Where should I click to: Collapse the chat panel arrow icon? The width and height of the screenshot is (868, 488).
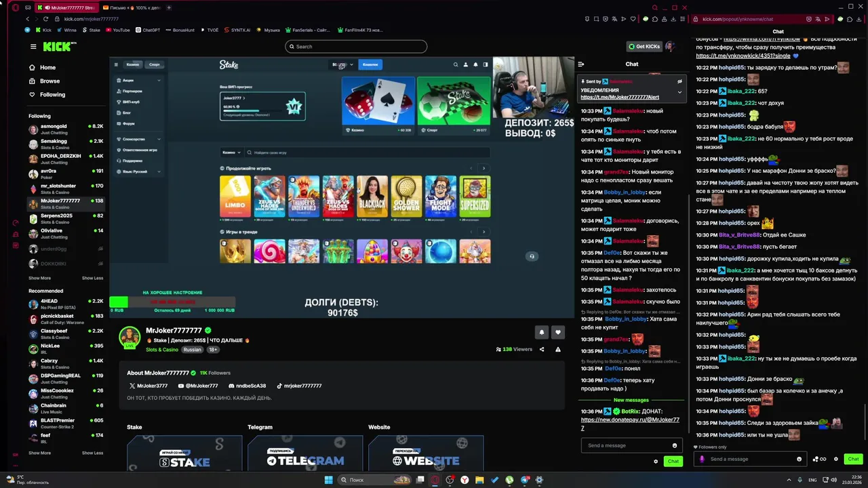tap(581, 64)
